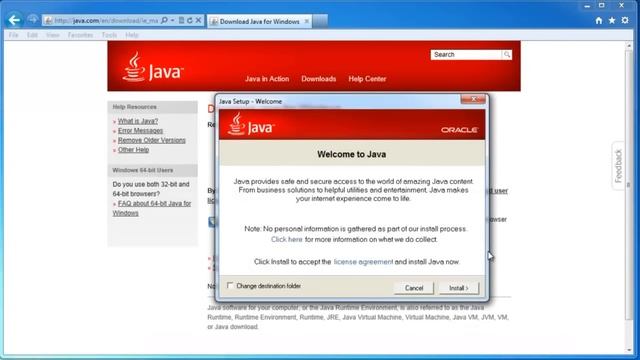Open the Help Center navigation link
This screenshot has height=360, width=640.
[367, 79]
